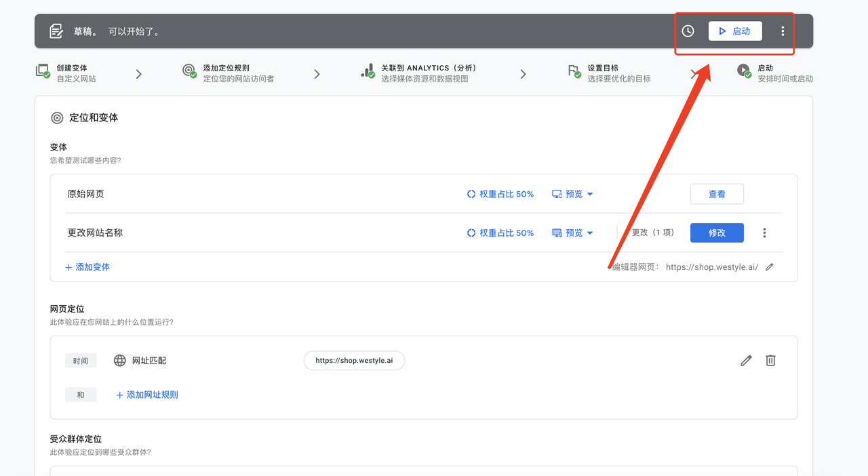The image size is (868, 476).
Task: Open the top bar more options menu
Action: [783, 31]
